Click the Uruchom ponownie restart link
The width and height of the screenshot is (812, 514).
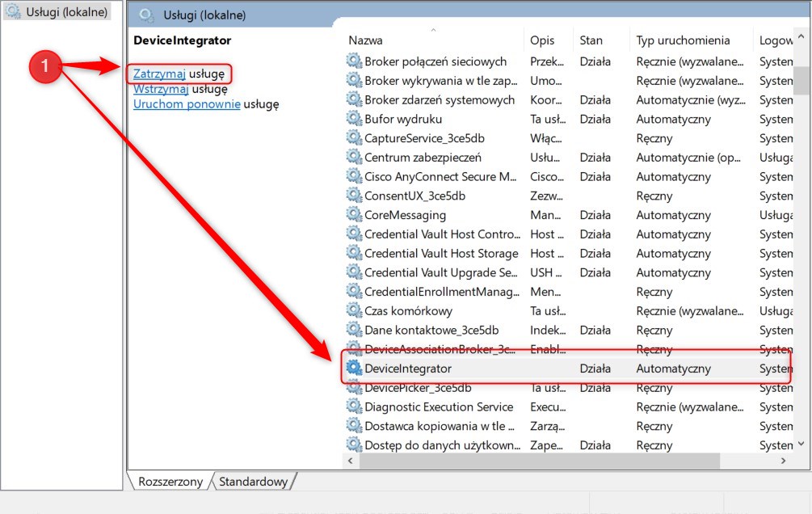tap(187, 104)
